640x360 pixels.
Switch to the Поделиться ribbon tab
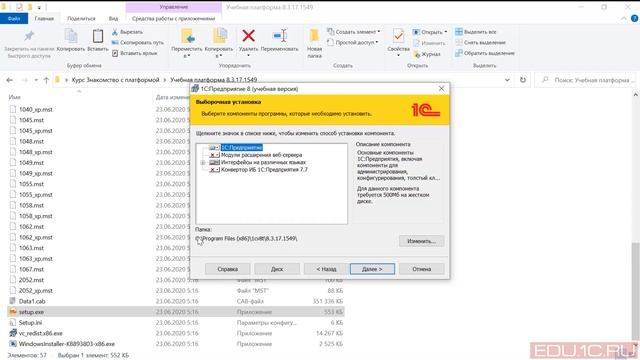click(81, 18)
